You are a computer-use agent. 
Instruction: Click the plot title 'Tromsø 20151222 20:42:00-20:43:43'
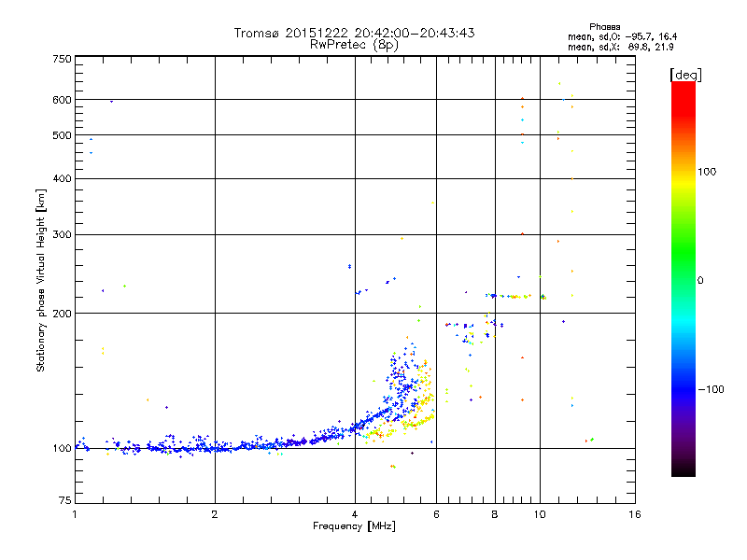(x=354, y=33)
